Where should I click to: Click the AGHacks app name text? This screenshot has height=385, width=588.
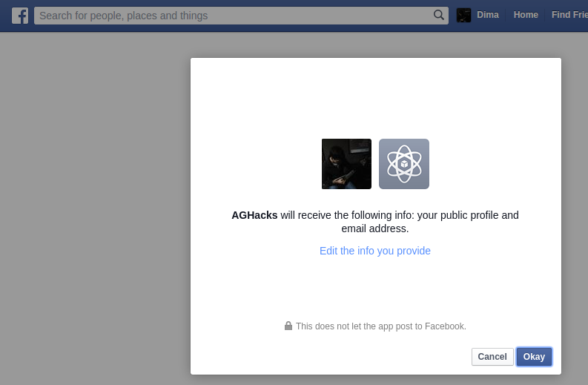coord(254,215)
